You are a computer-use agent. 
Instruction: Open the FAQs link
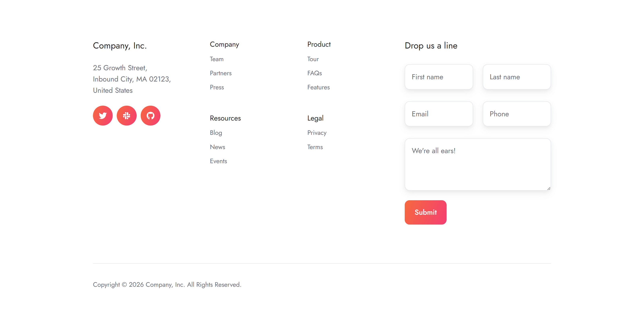[x=314, y=73]
